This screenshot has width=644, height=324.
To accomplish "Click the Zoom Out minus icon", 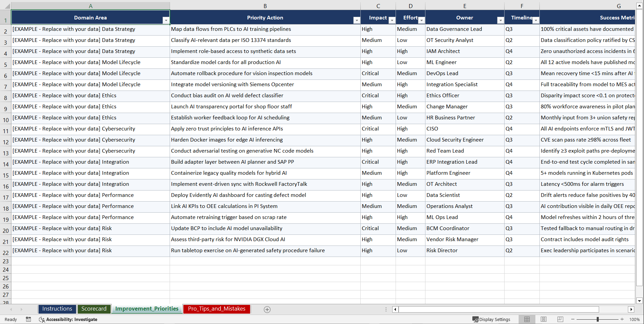I will 573,319.
